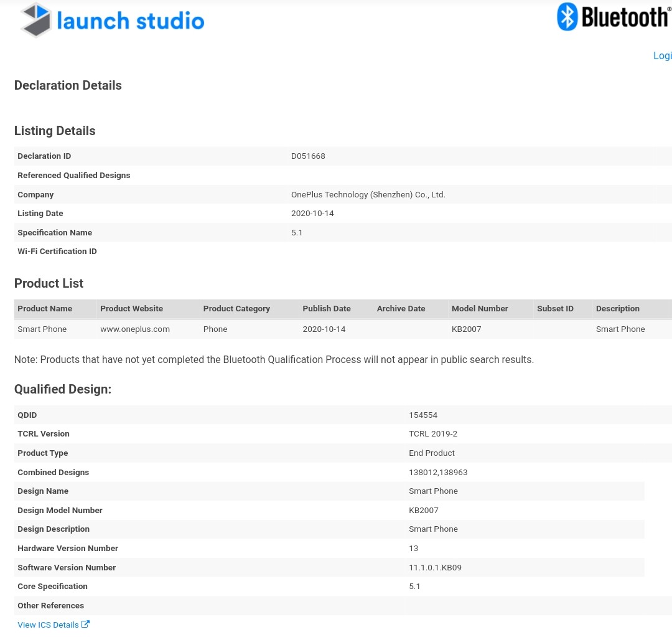Click the external link icon beside View ICS Details
672x637 pixels.
(85, 624)
